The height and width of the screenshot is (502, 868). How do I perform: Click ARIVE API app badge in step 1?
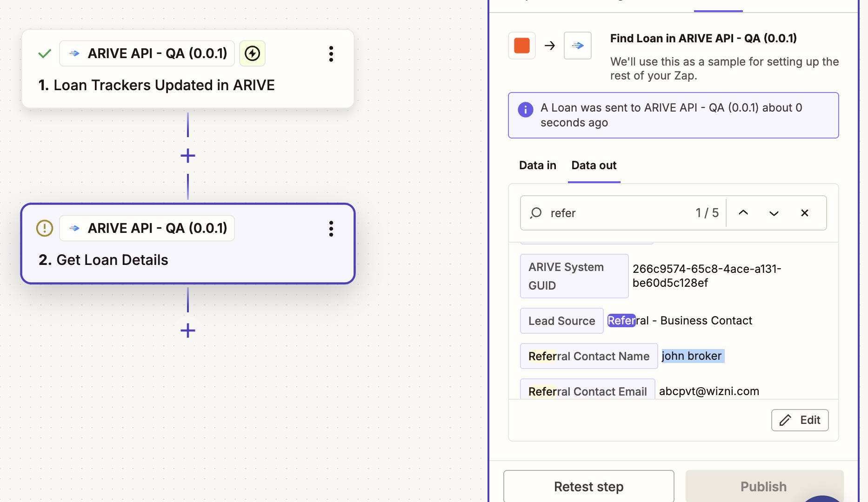(x=147, y=53)
